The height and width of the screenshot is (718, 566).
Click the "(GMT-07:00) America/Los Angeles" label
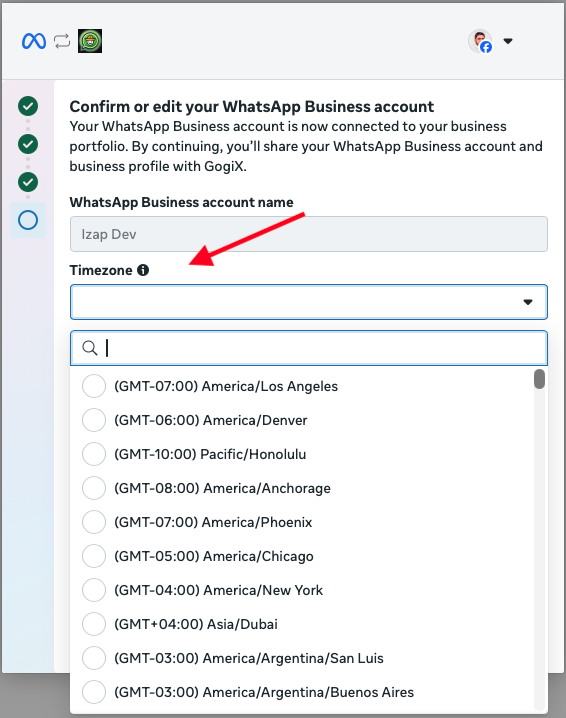tap(226, 386)
